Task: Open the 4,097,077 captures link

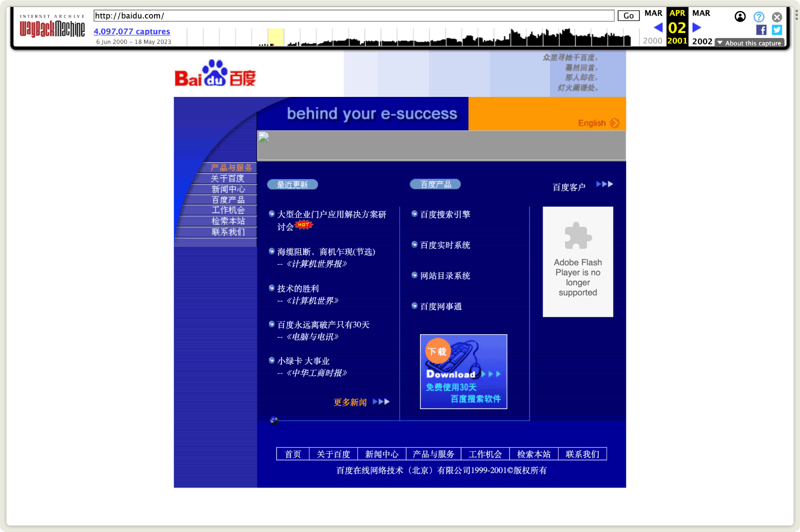Action: point(131,31)
